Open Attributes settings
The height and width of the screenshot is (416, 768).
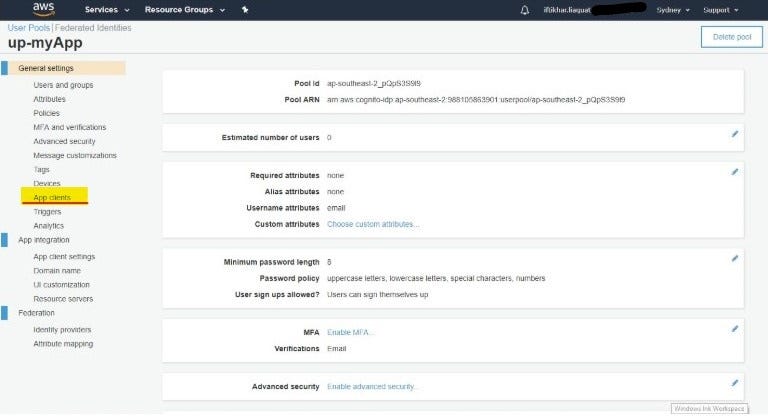49,99
